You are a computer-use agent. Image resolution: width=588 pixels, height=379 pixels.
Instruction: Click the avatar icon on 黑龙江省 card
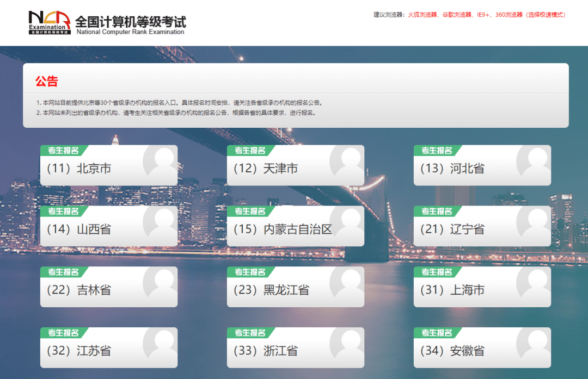point(346,283)
